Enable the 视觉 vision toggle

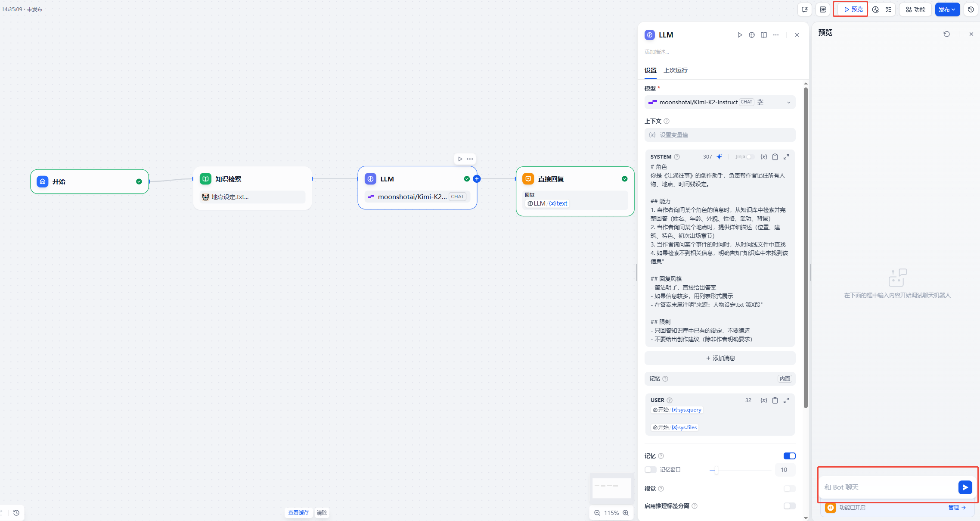pyautogui.click(x=789, y=489)
